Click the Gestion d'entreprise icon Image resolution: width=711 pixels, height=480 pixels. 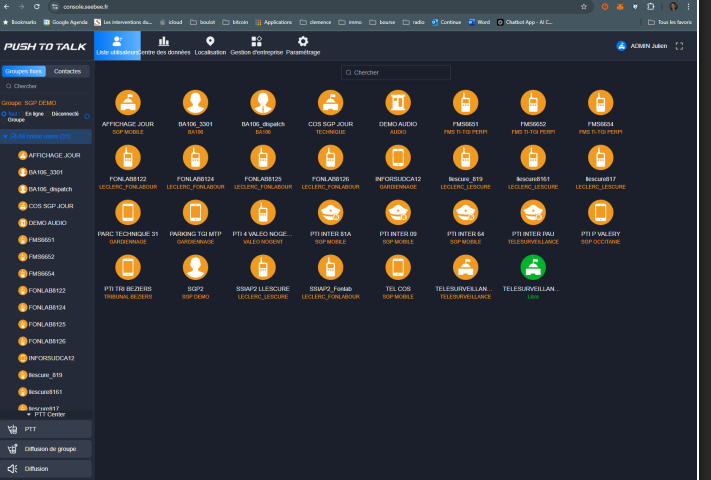click(x=256, y=41)
